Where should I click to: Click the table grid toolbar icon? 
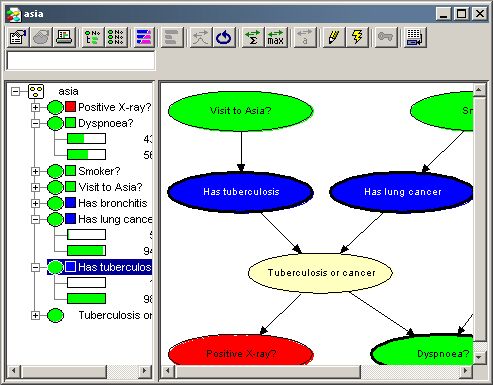[x=415, y=37]
